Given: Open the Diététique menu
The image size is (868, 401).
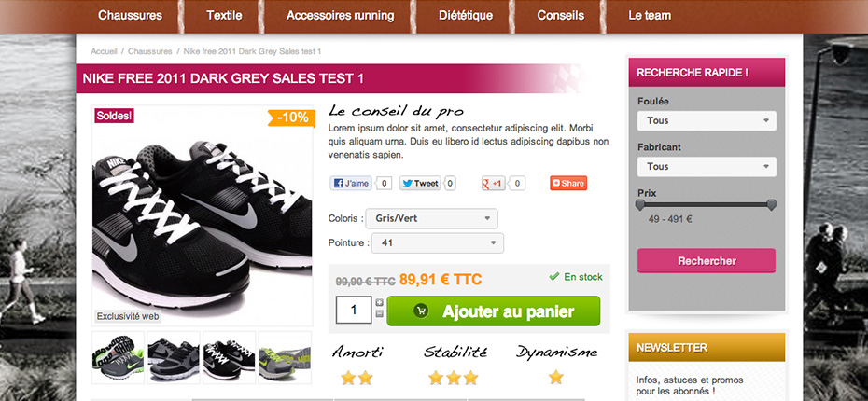Looking at the screenshot, I should (x=466, y=16).
